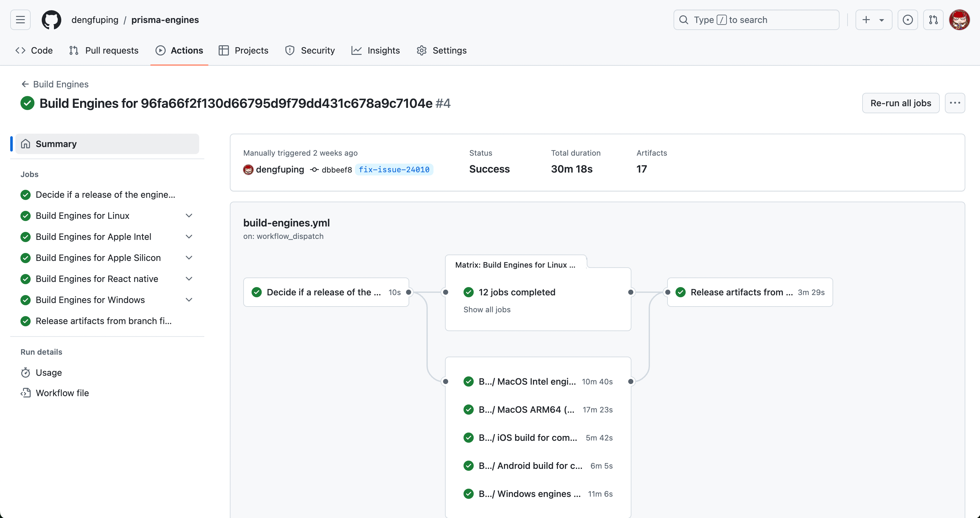The width and height of the screenshot is (980, 518).
Task: Open the issues inbox icon in header
Action: point(908,20)
